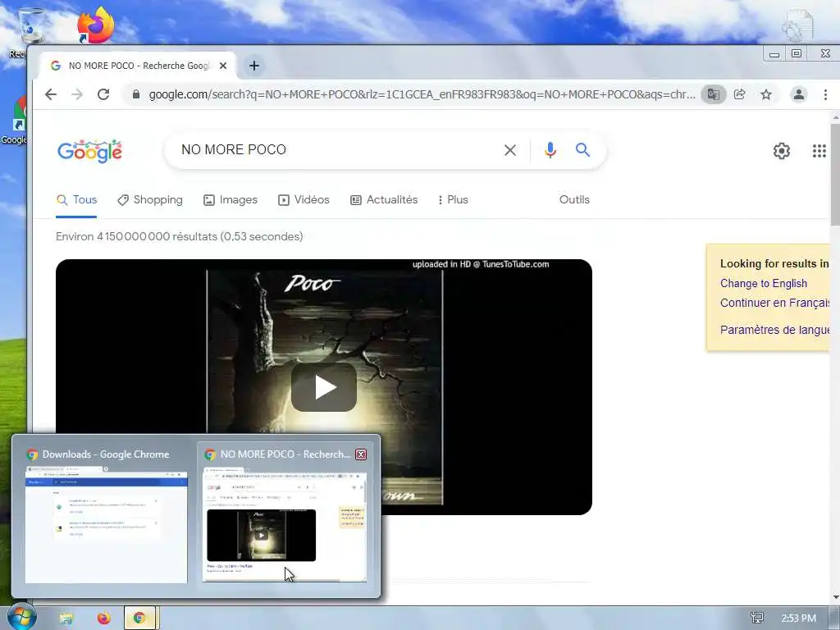Click the page scrollbar down arrow
Viewport: 840px width, 630px height.
pyautogui.click(x=835, y=597)
